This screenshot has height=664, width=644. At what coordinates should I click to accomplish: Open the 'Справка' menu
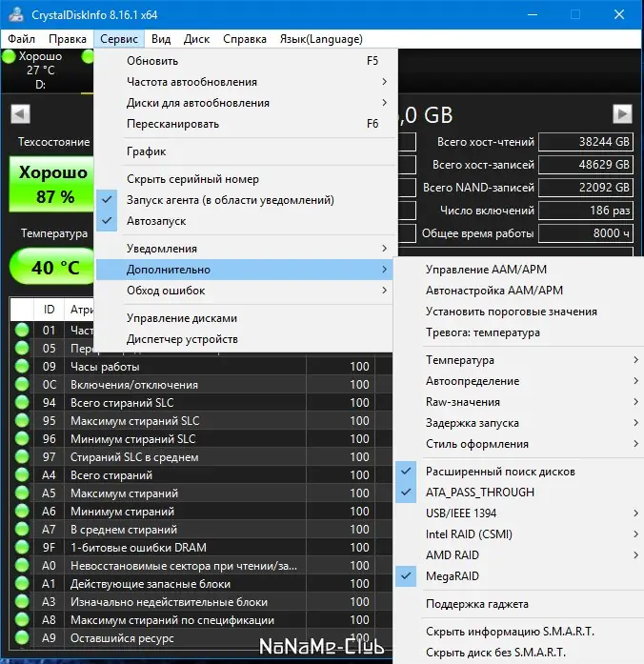coord(245,39)
